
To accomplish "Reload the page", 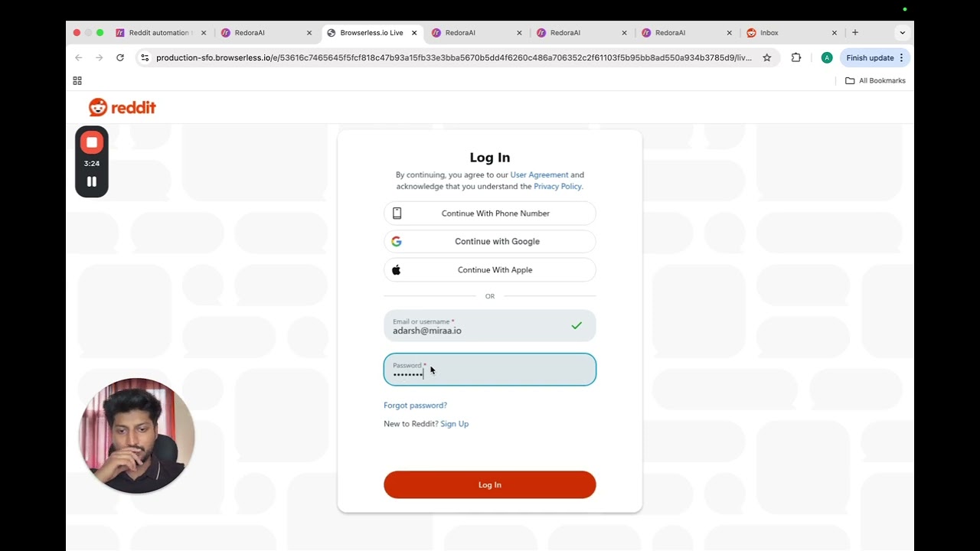I will [120, 57].
